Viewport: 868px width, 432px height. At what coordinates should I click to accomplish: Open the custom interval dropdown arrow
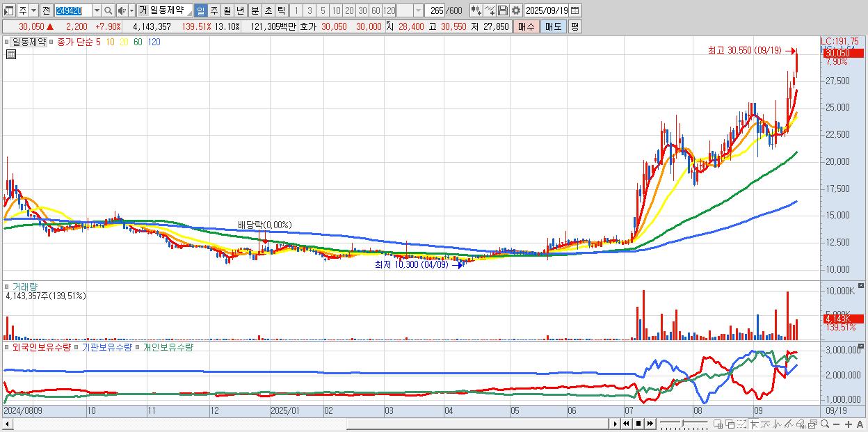coord(418,10)
